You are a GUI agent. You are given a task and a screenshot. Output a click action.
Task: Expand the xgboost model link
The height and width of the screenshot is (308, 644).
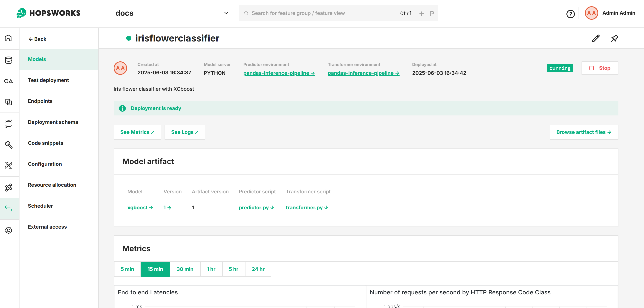point(140,208)
